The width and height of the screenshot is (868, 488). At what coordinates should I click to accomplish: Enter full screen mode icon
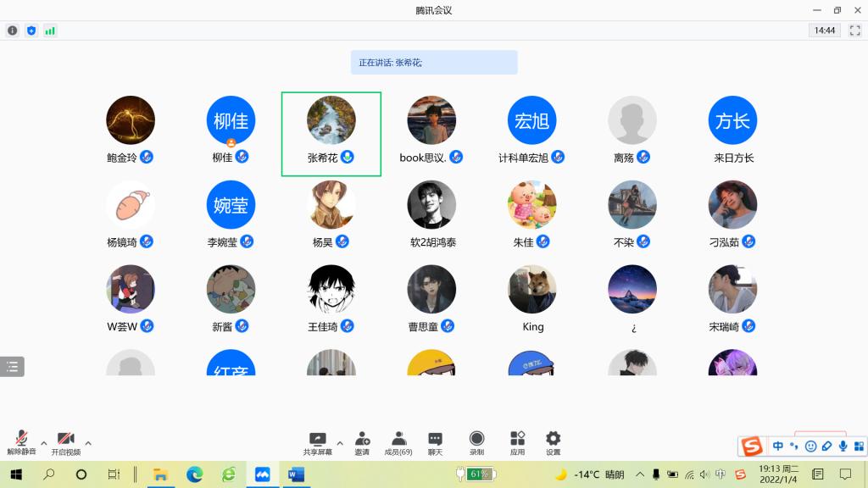(x=854, y=30)
